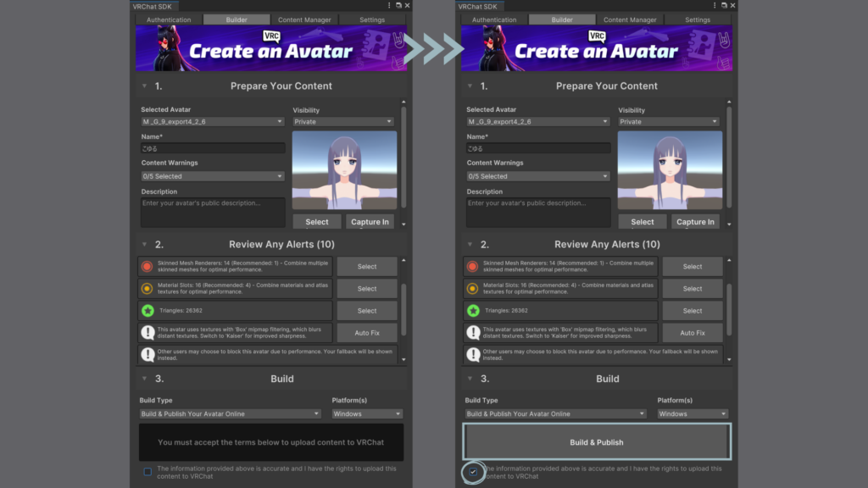Click green Triangles star icon in right panel
The height and width of the screenshot is (488, 868).
[473, 311]
